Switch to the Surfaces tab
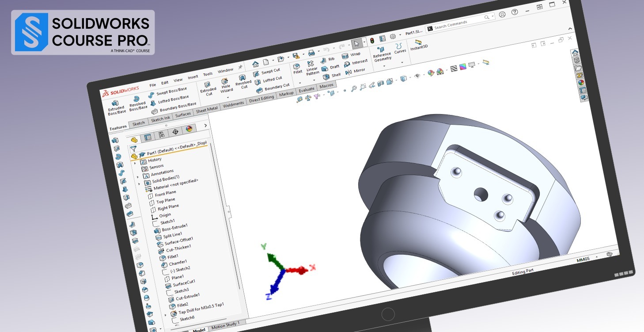This screenshot has height=332, width=644. [183, 114]
